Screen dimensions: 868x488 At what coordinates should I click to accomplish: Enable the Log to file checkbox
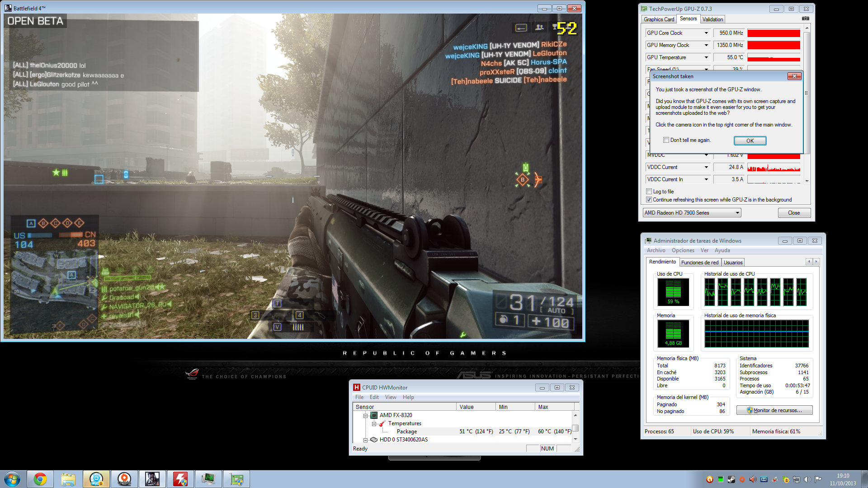point(649,192)
